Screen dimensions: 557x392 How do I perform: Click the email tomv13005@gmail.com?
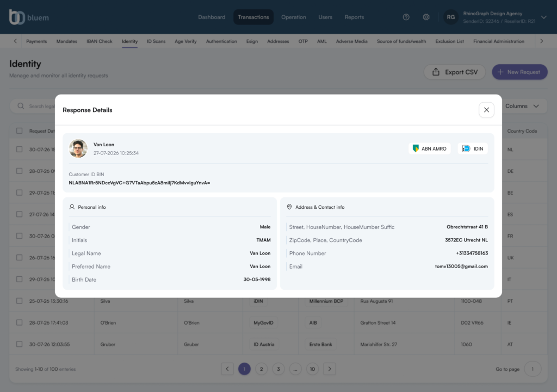[461, 266]
